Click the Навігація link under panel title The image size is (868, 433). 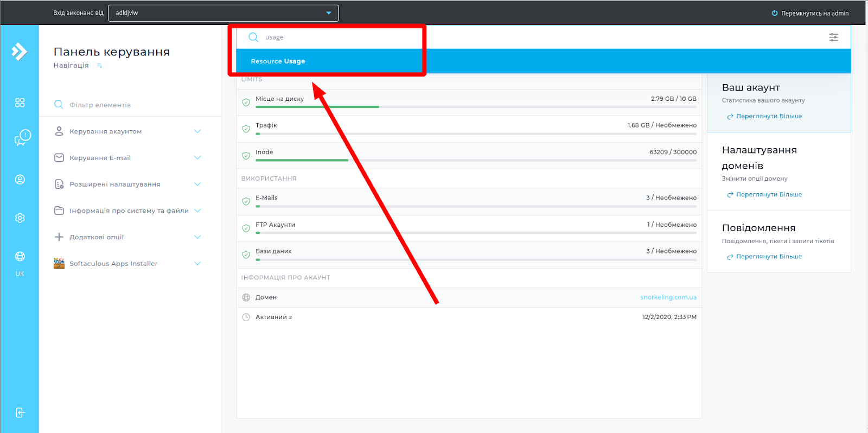(71, 65)
